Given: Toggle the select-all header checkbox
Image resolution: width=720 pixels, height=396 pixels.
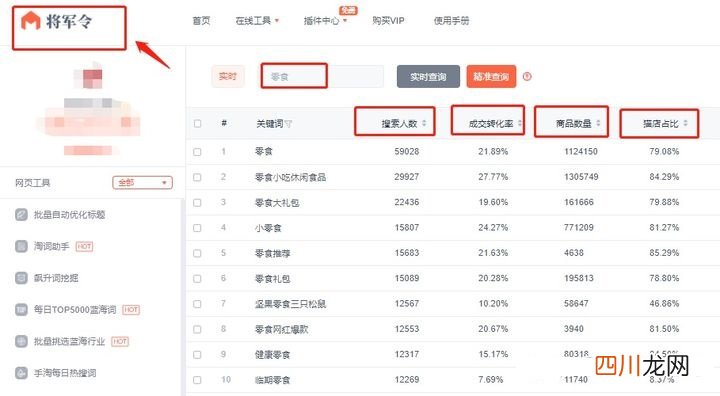Looking at the screenshot, I should coord(197,124).
